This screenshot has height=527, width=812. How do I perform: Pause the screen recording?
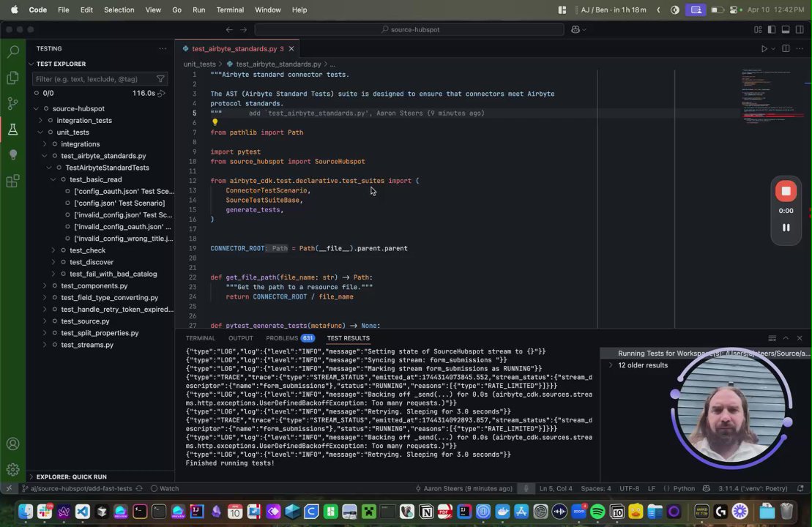(786, 228)
